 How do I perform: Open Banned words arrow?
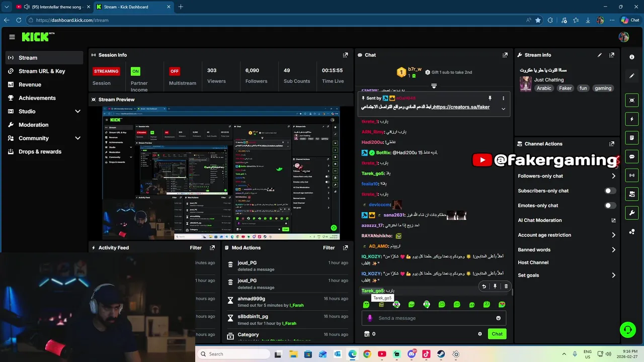(613, 250)
